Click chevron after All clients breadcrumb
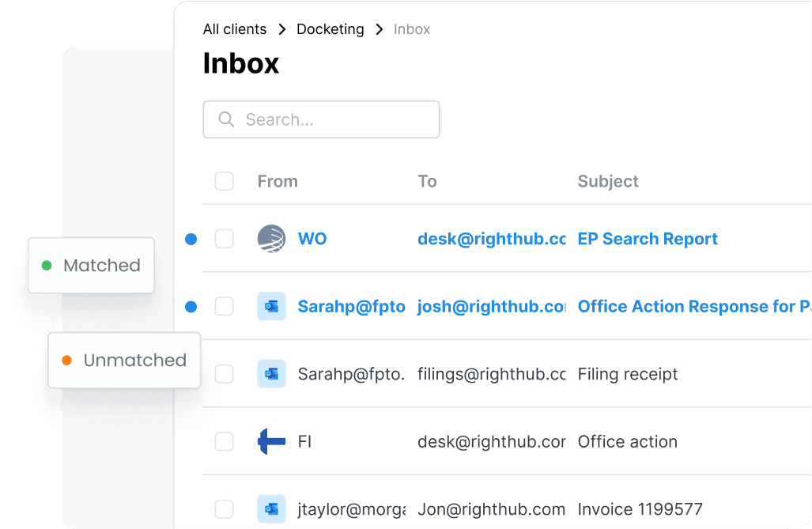Image resolution: width=812 pixels, height=529 pixels. 282,29
